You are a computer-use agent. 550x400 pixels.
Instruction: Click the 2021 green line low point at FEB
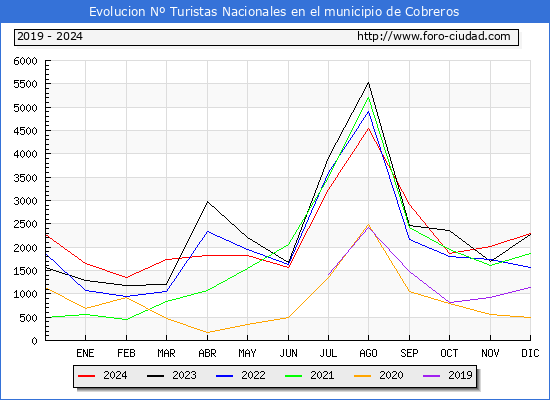(126, 319)
